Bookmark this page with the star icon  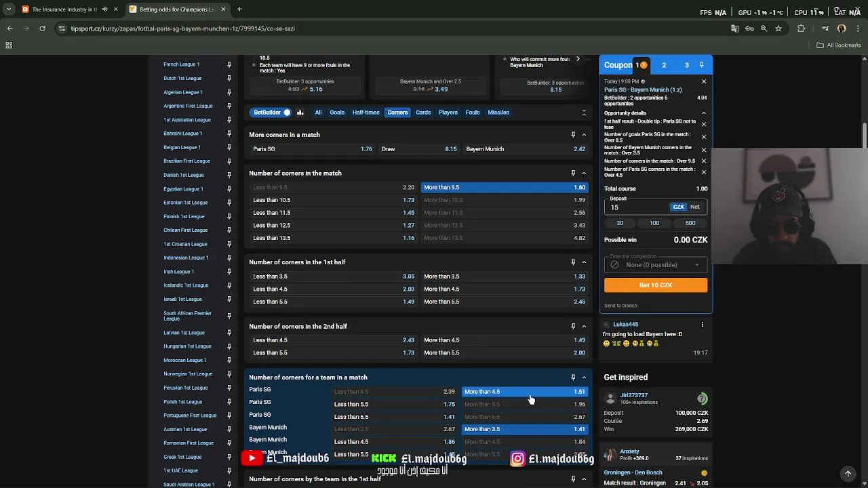[x=778, y=28]
